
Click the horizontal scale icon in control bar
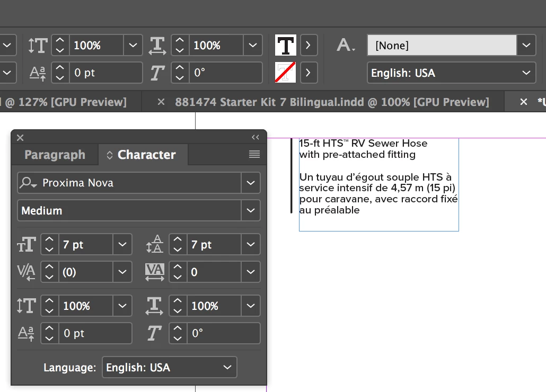(x=157, y=45)
